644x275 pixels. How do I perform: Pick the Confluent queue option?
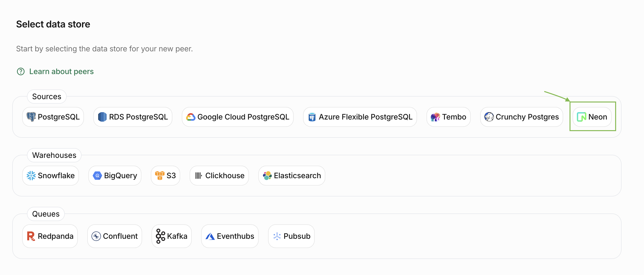(115, 236)
